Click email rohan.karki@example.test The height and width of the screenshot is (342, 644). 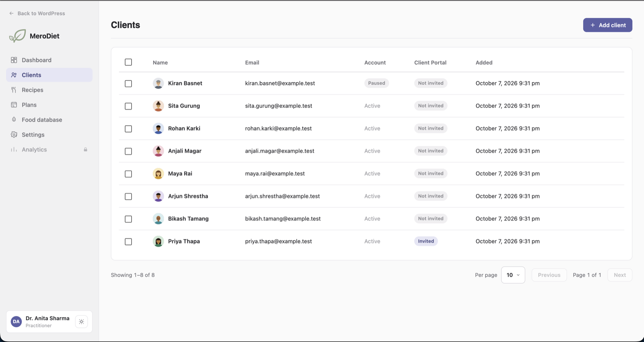[279, 129]
